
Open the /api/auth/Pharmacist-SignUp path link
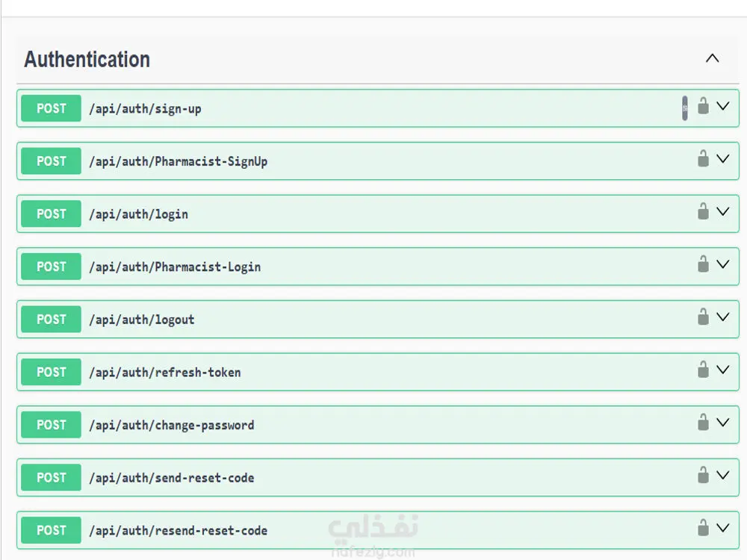(x=178, y=161)
